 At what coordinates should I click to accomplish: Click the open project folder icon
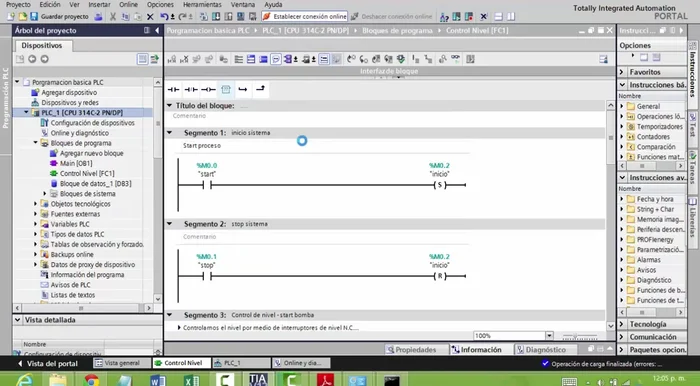(x=22, y=17)
